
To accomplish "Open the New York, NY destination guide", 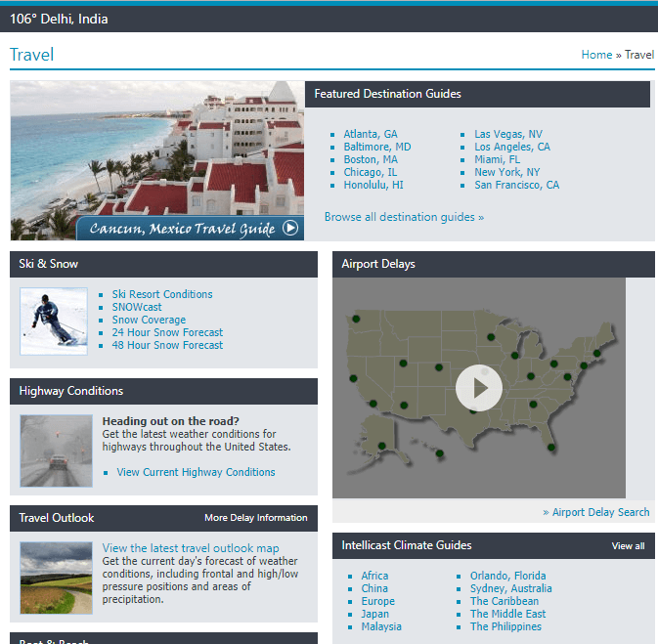I will coord(506,172).
